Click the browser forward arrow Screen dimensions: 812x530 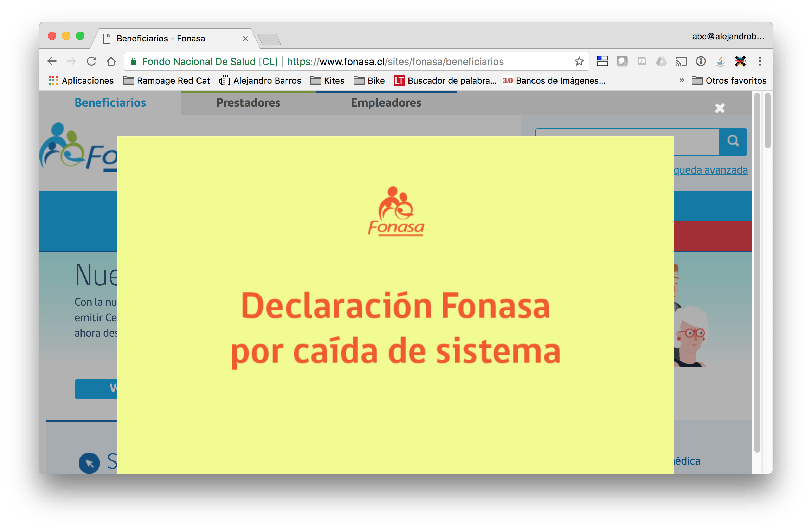pyautogui.click(x=72, y=62)
